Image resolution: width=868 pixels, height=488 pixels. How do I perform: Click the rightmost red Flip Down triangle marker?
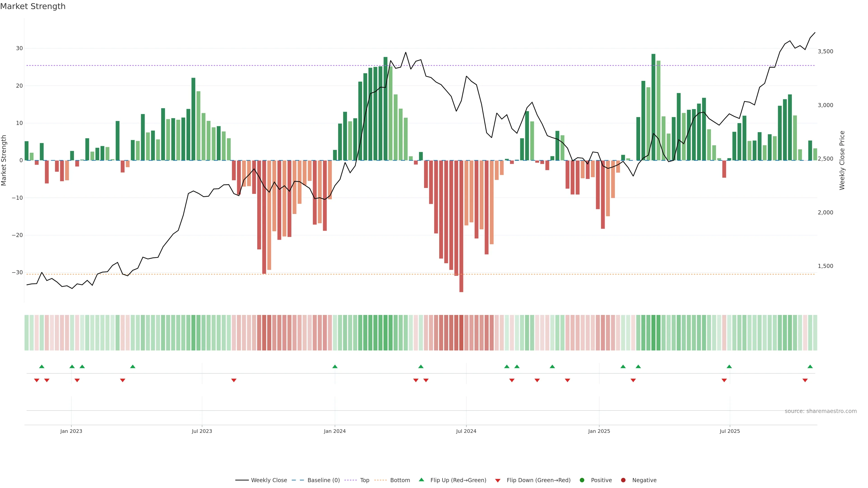pos(805,380)
